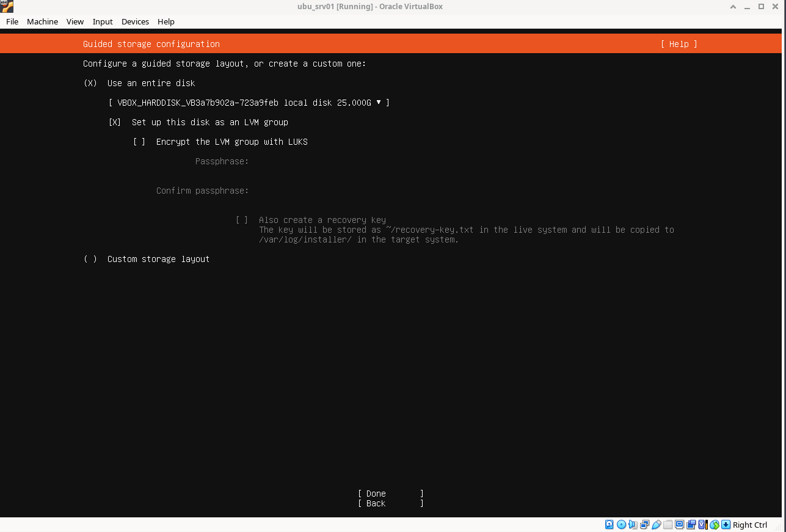Screen dimensions: 786x532
Task: Open the audio settings status icon
Action: pos(633,525)
